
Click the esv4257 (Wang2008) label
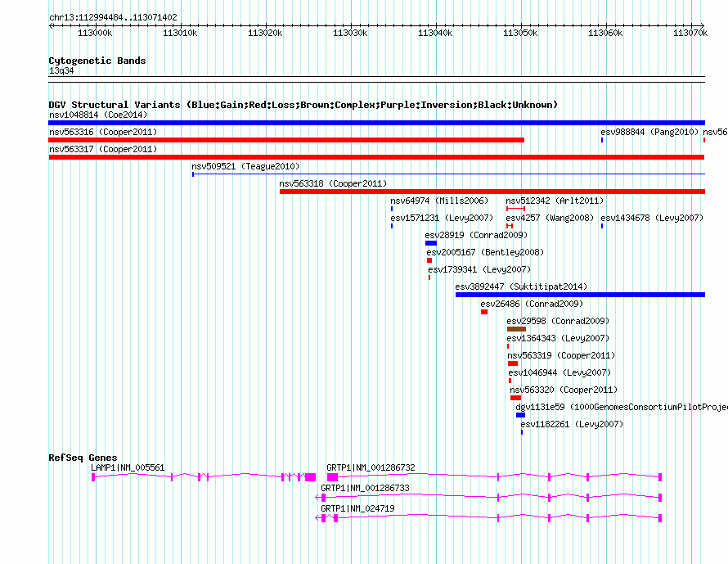[550, 218]
